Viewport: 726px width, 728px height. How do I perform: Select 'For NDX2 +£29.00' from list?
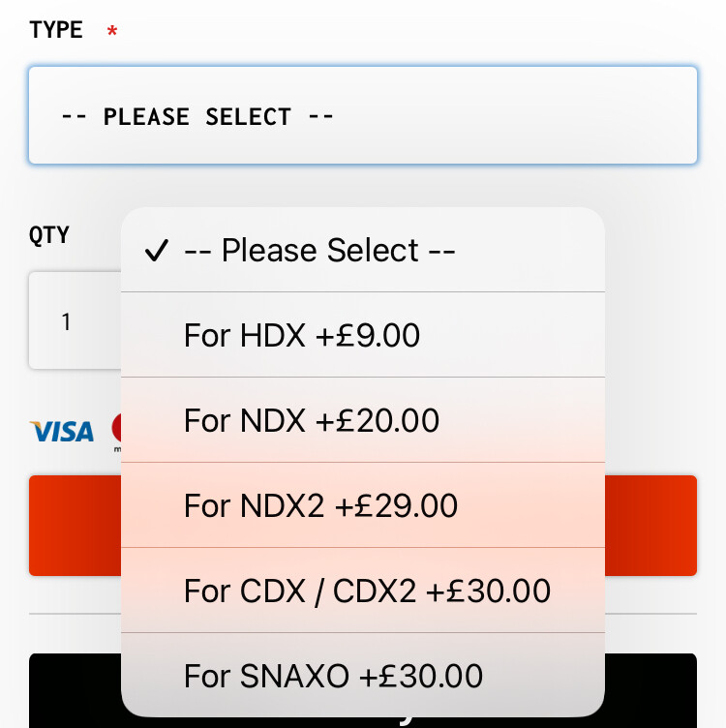coord(321,506)
